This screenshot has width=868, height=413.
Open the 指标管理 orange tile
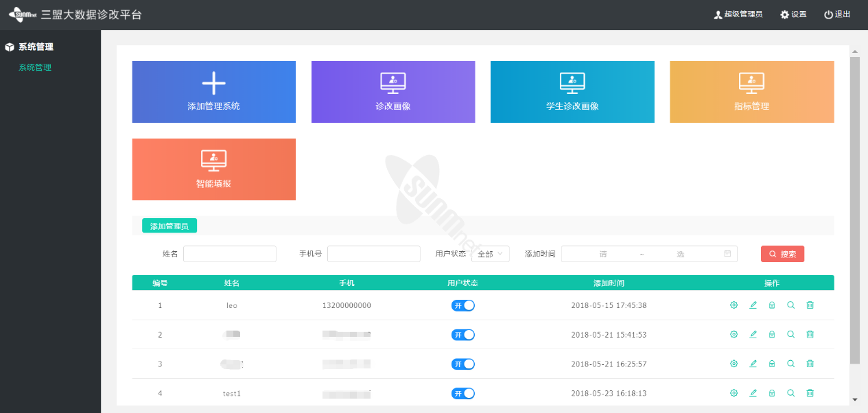[751, 92]
